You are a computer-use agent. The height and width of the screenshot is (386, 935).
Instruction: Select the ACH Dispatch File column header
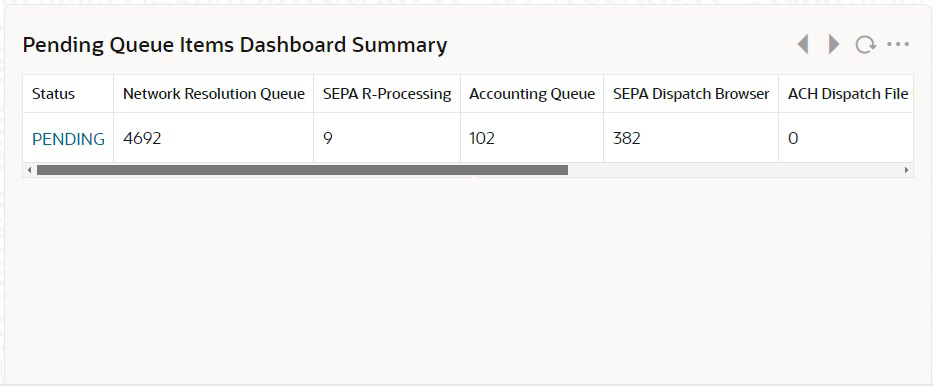click(846, 94)
